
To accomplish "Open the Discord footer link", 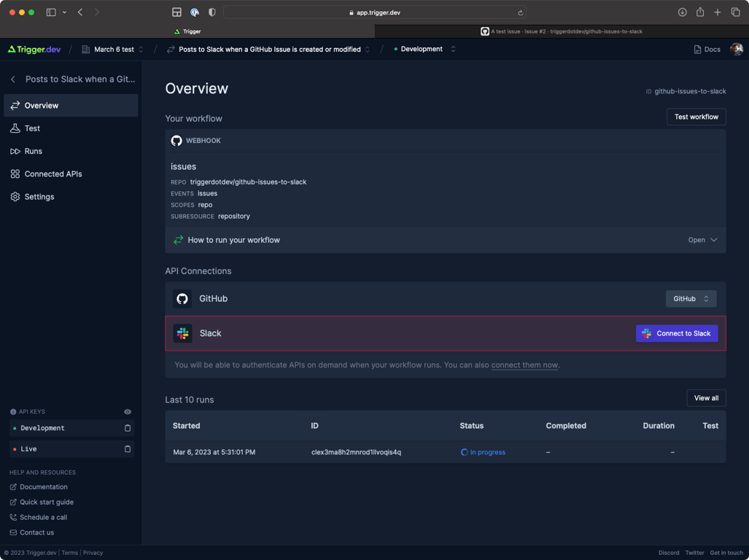I will [669, 553].
